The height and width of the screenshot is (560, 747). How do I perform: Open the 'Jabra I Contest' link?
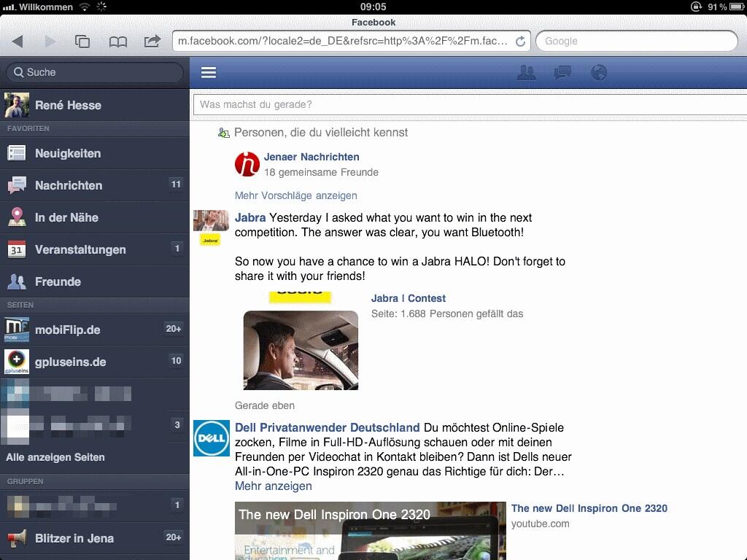point(409,298)
